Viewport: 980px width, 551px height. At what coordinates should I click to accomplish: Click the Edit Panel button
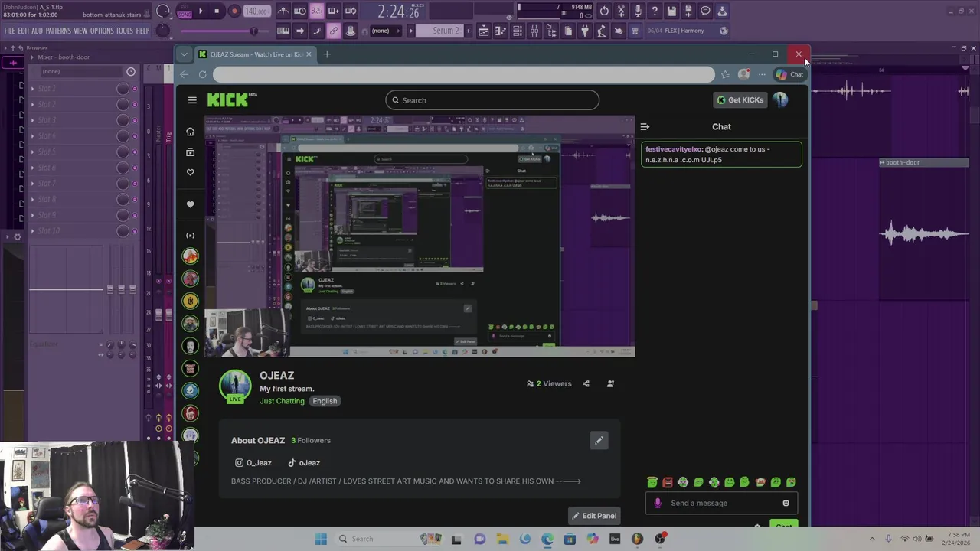pyautogui.click(x=594, y=516)
